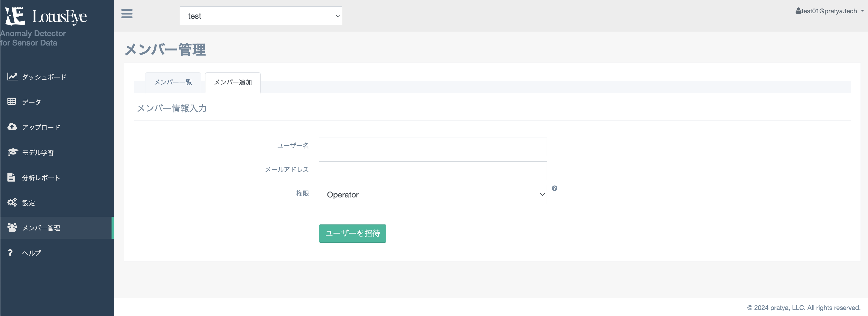The height and width of the screenshot is (316, 868).
Task: Click the ヘルプ question mark sidebar icon
Action: pos(10,253)
